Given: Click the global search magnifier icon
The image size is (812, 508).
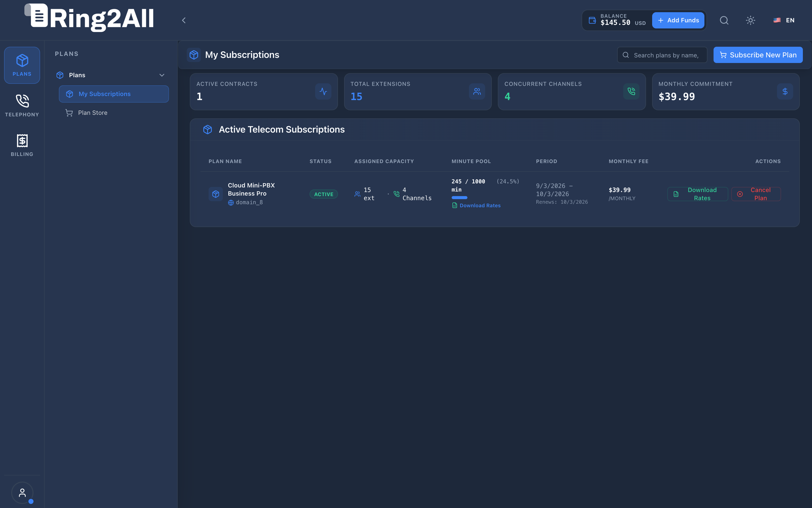Looking at the screenshot, I should (724, 21).
